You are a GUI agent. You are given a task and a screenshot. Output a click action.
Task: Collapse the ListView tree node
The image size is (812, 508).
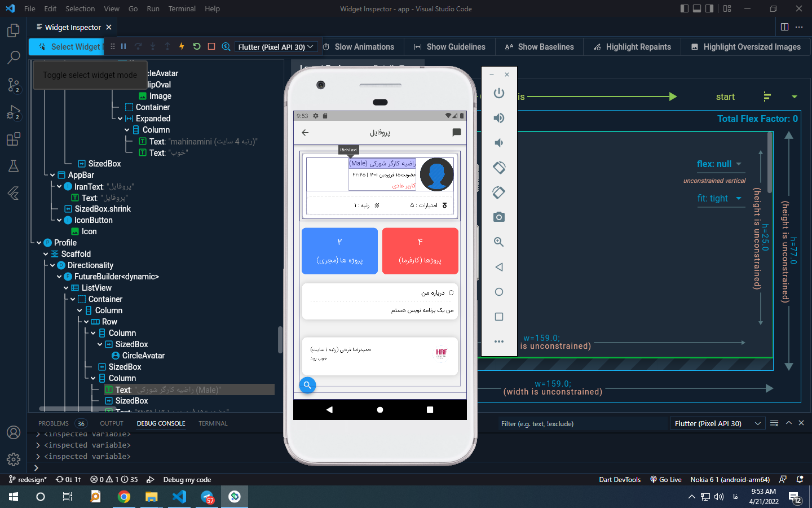66,288
